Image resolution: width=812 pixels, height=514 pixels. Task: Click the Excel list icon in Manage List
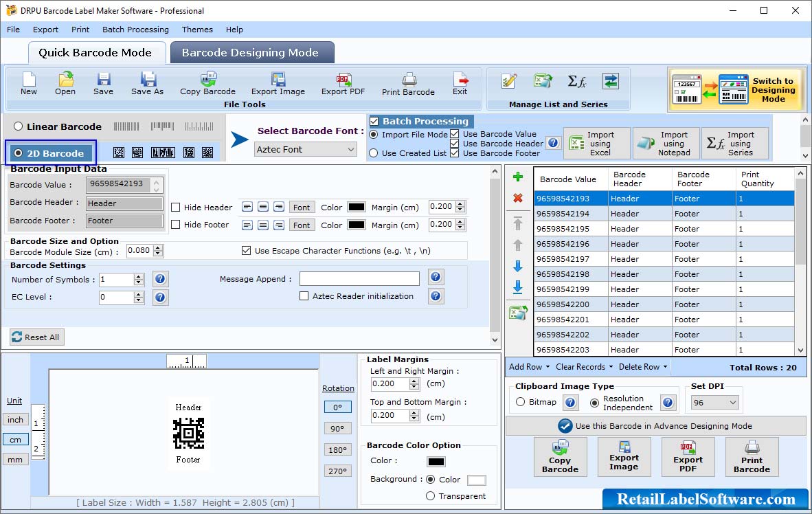[543, 81]
